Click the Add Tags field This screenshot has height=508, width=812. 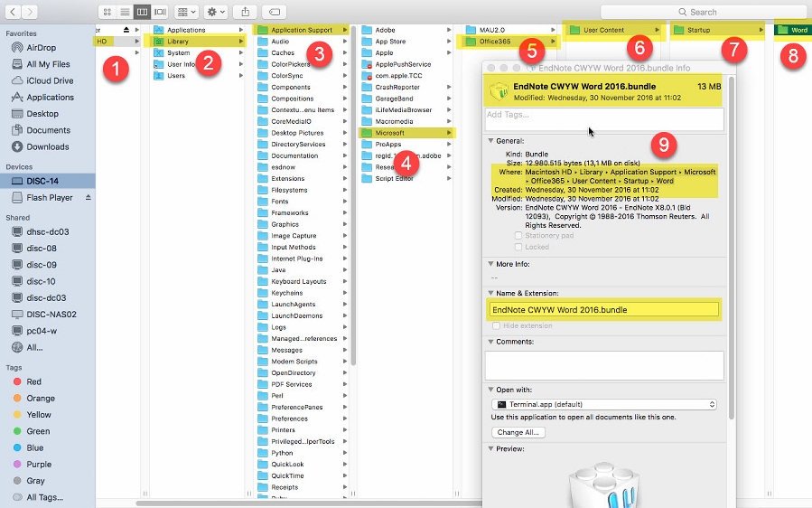tap(604, 119)
